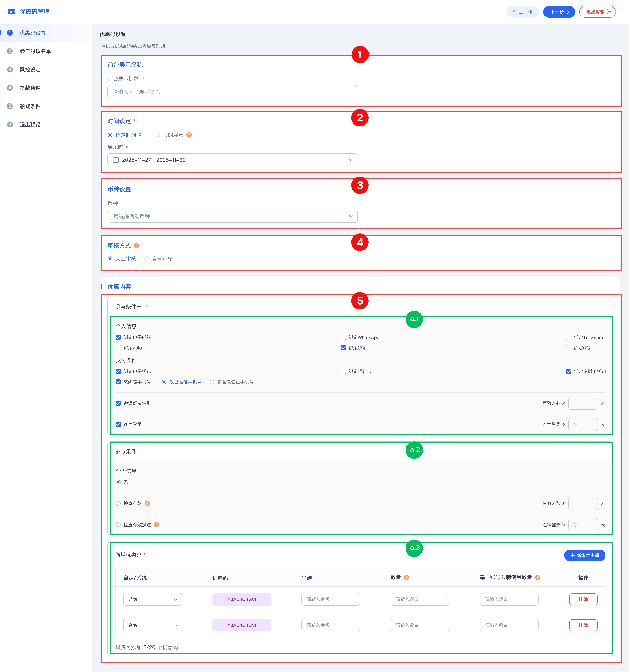Viewport: 629px width, 672px height.
Task: Click the 请输入金额 field in the second coupon row
Action: [x=331, y=625]
